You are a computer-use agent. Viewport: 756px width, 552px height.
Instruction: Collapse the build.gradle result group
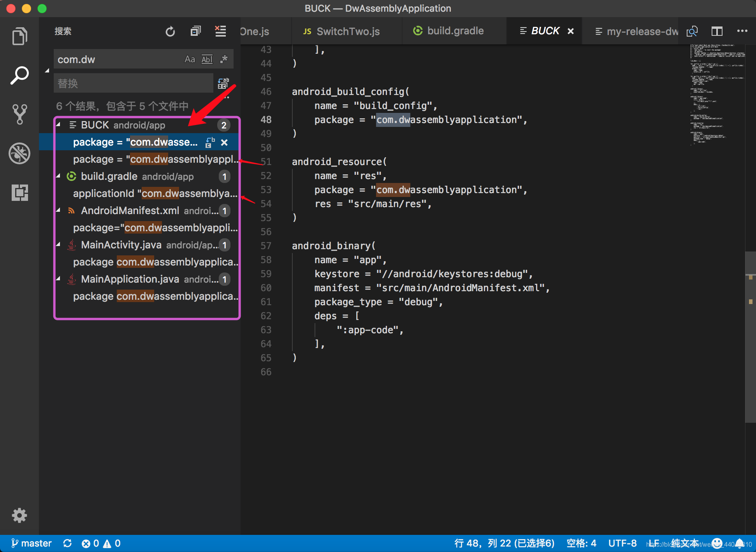click(x=58, y=176)
